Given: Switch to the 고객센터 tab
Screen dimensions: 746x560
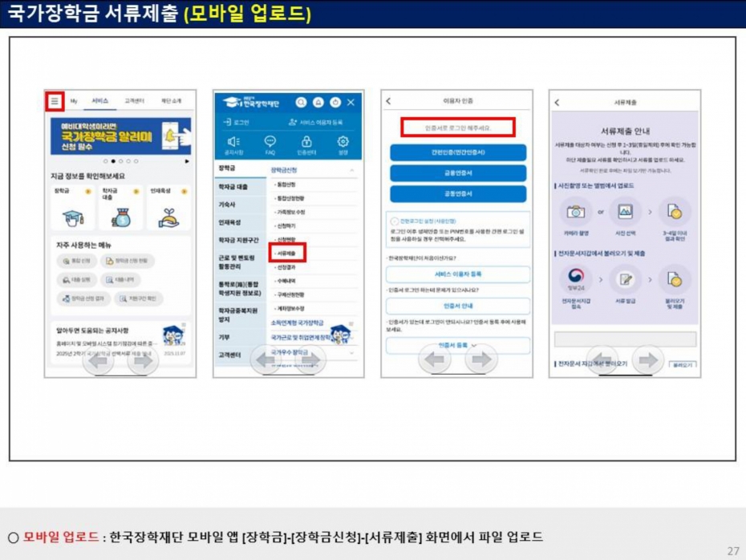Looking at the screenshot, I should 134,101.
